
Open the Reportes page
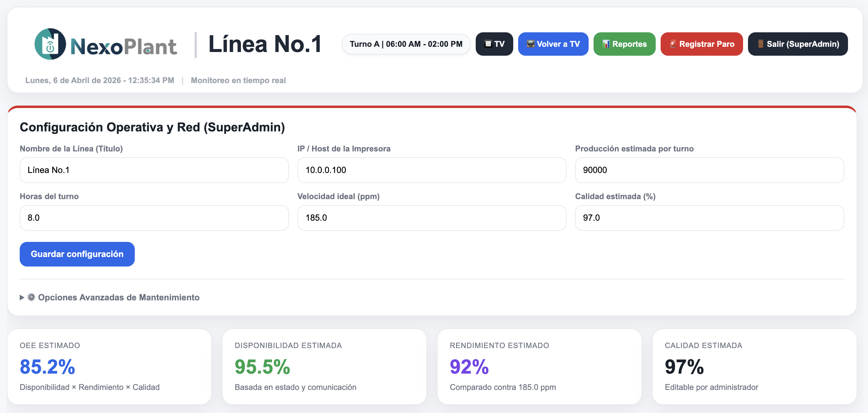pyautogui.click(x=624, y=44)
